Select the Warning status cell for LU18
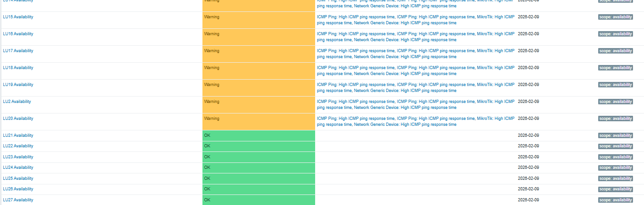The height and width of the screenshot is (205, 644). click(259, 71)
